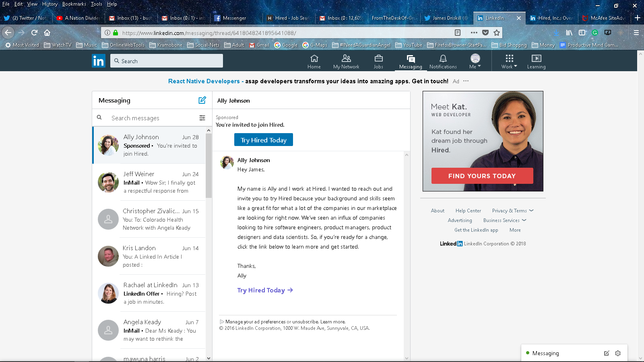Image resolution: width=644 pixels, height=362 pixels.
Task: Switch to Hired - Job Search tab
Action: (x=288, y=18)
